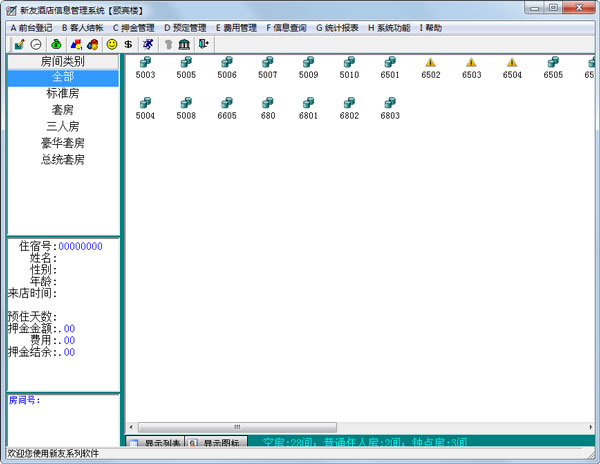Click the 押金金额 value .00
Image resolution: width=600 pixels, height=464 pixels.
(67, 329)
